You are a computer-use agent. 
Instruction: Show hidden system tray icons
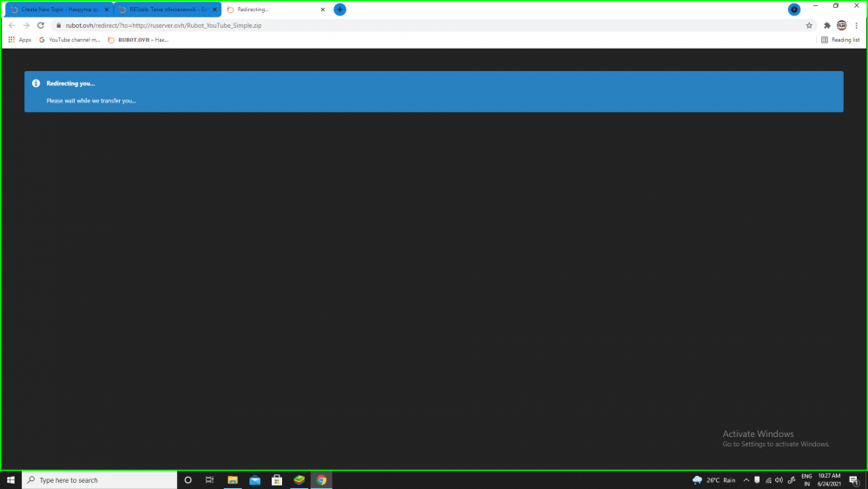[x=746, y=480]
